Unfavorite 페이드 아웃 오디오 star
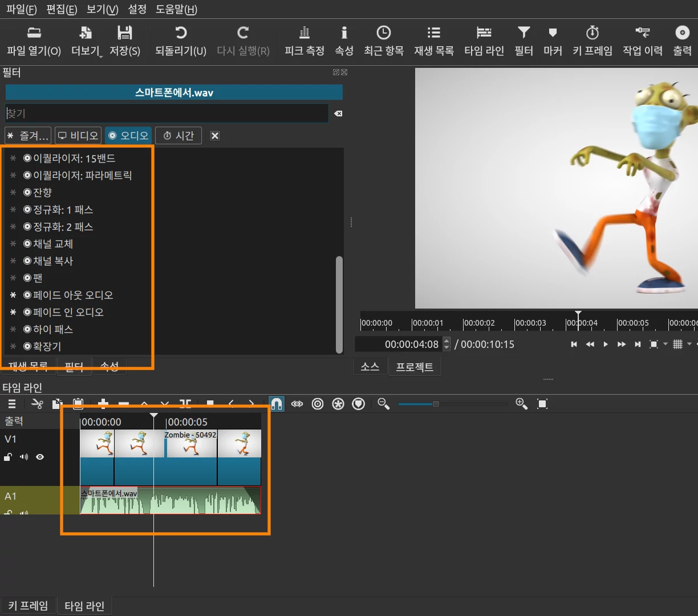Viewport: 698px width, 616px height. 13,295
